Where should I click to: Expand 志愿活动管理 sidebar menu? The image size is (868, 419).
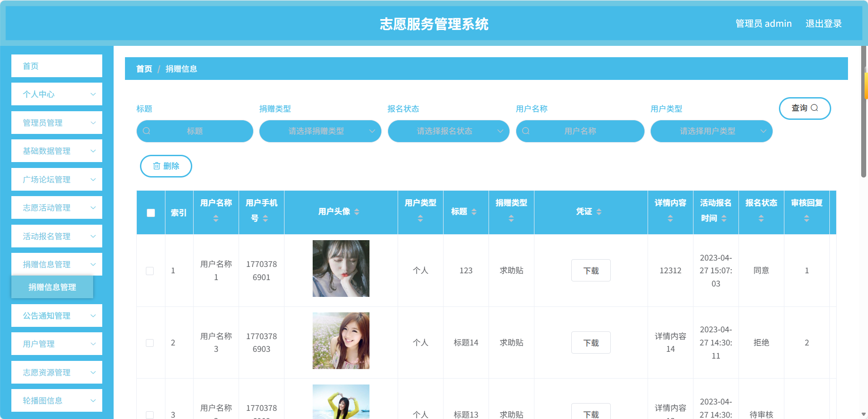[57, 207]
